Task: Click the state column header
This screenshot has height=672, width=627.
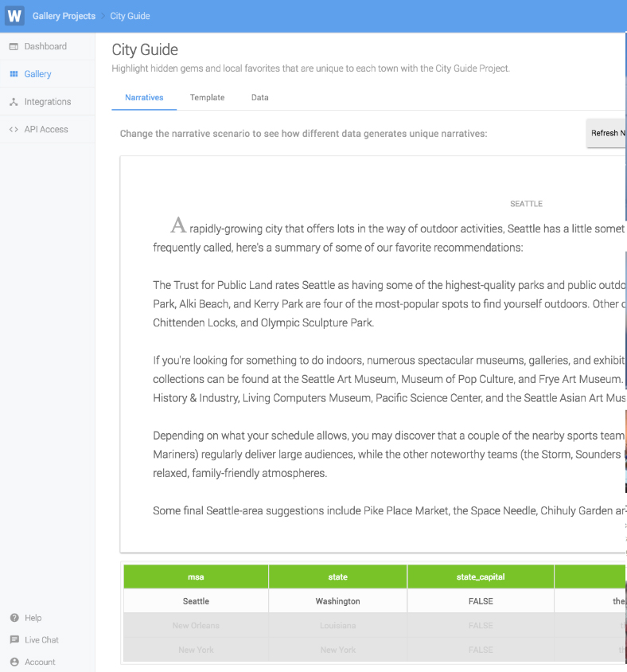Action: coord(337,576)
